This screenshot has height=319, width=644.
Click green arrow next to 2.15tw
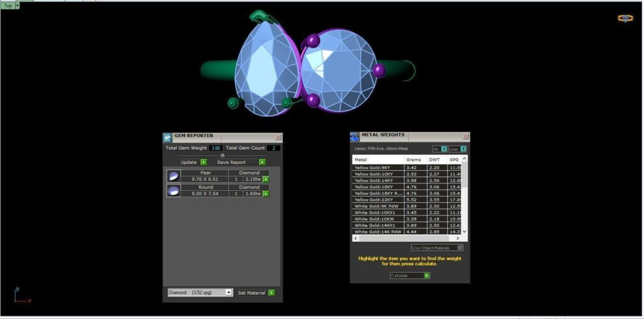[x=266, y=179]
